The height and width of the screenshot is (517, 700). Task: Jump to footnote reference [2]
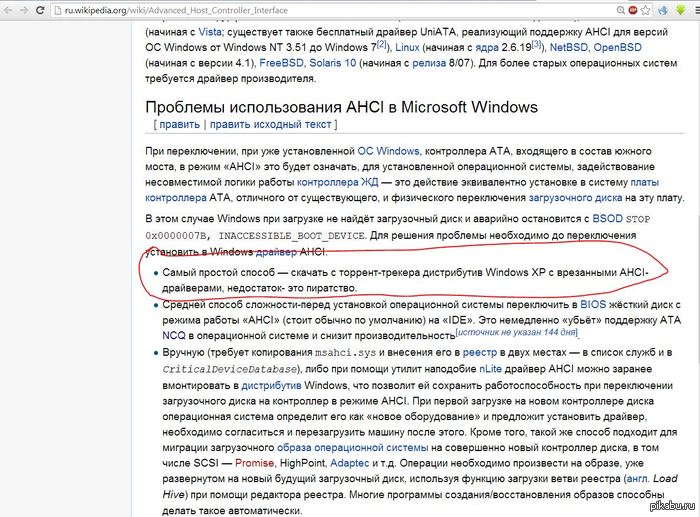pyautogui.click(x=382, y=44)
